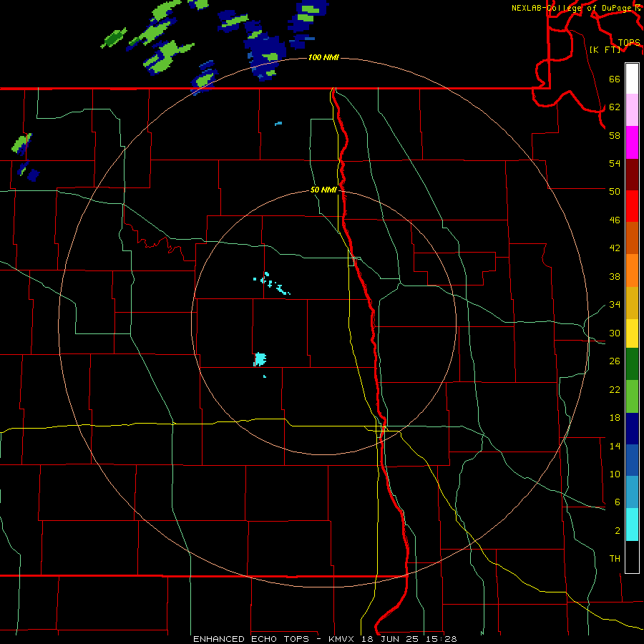Click the '18' legend value

pyautogui.click(x=615, y=418)
